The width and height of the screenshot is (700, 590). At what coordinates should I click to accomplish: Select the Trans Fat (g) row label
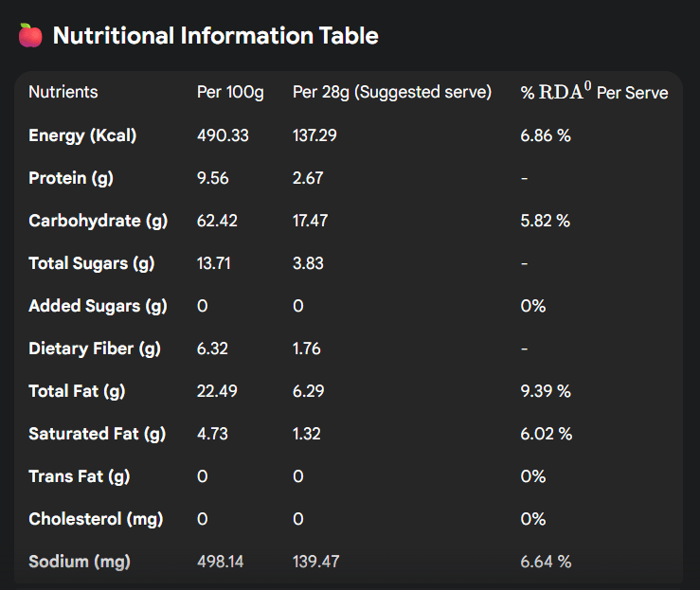pyautogui.click(x=80, y=476)
